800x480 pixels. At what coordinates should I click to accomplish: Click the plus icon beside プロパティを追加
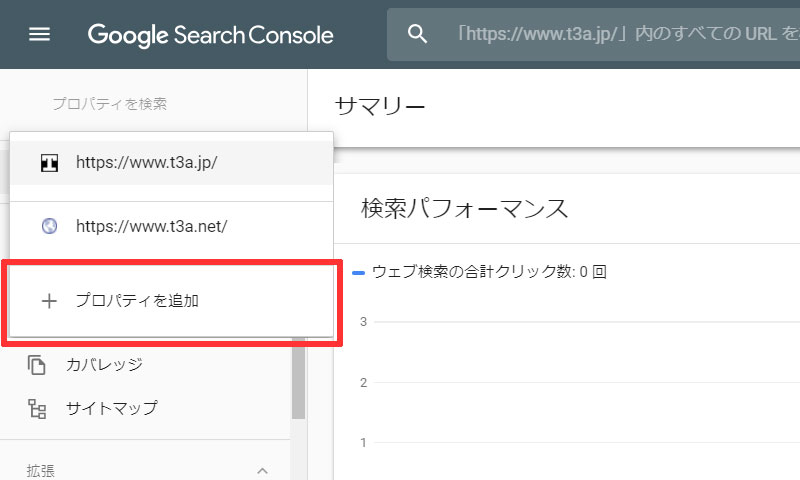(49, 301)
